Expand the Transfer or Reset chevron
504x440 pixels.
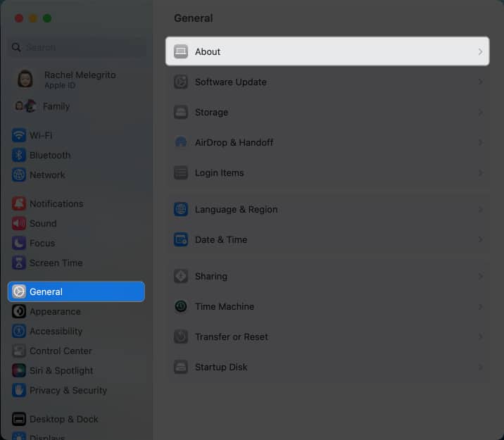(480, 337)
